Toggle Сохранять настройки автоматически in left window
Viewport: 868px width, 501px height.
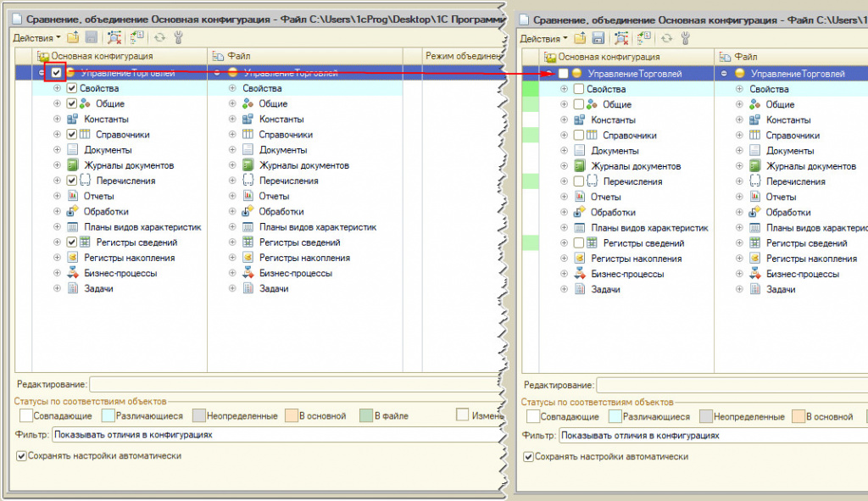21,456
